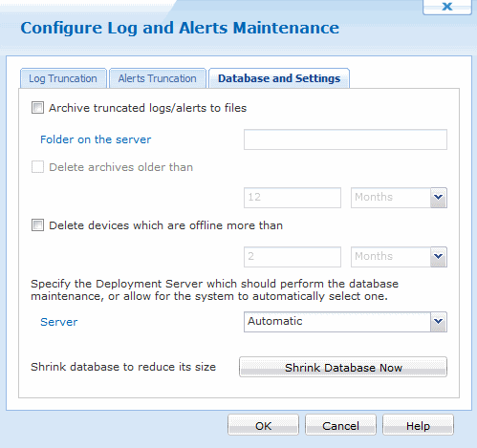The width and height of the screenshot is (477, 448).
Task: Click the Server label link
Action: pos(59,322)
